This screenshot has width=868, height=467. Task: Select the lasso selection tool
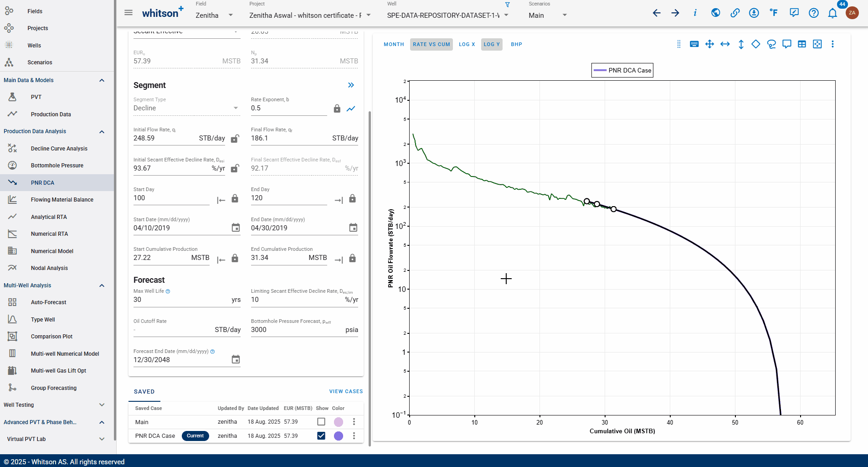pyautogui.click(x=771, y=44)
